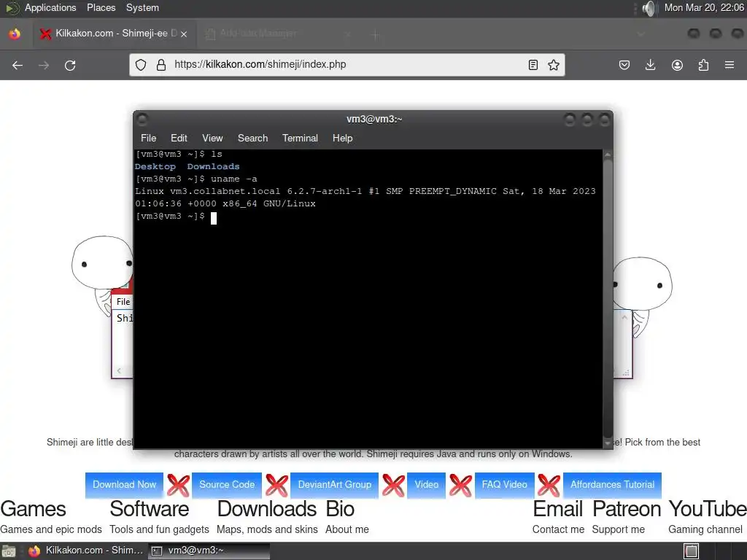Open the tracking protection shield icon

[141, 65]
